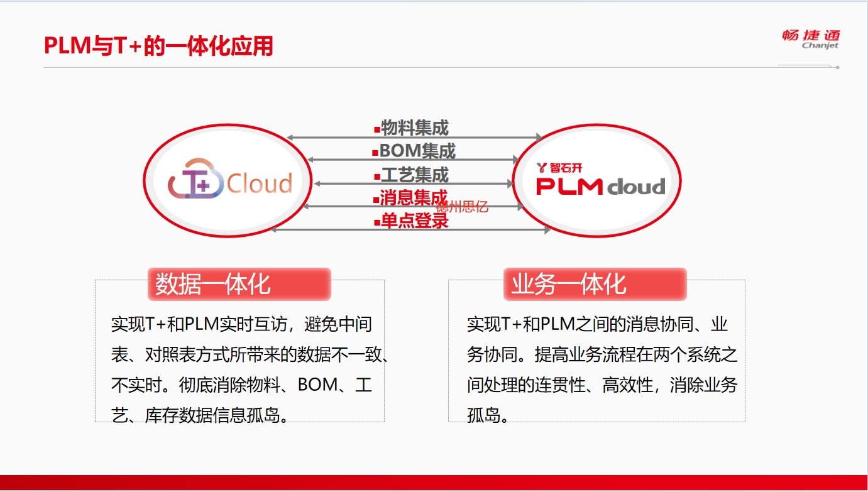This screenshot has width=868, height=492.
Task: Click the line starting 实现T+和PLM实时互访
Action: tap(242, 324)
